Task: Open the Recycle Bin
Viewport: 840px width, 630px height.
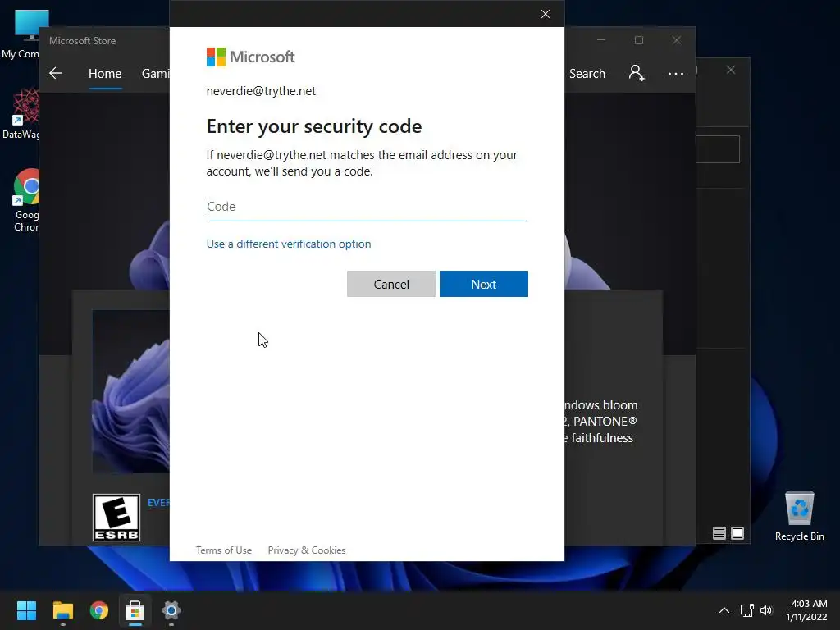Action: coord(799,516)
